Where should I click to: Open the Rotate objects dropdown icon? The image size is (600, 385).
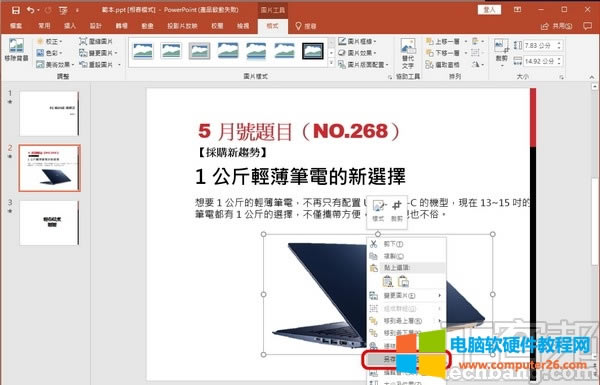coord(478,64)
